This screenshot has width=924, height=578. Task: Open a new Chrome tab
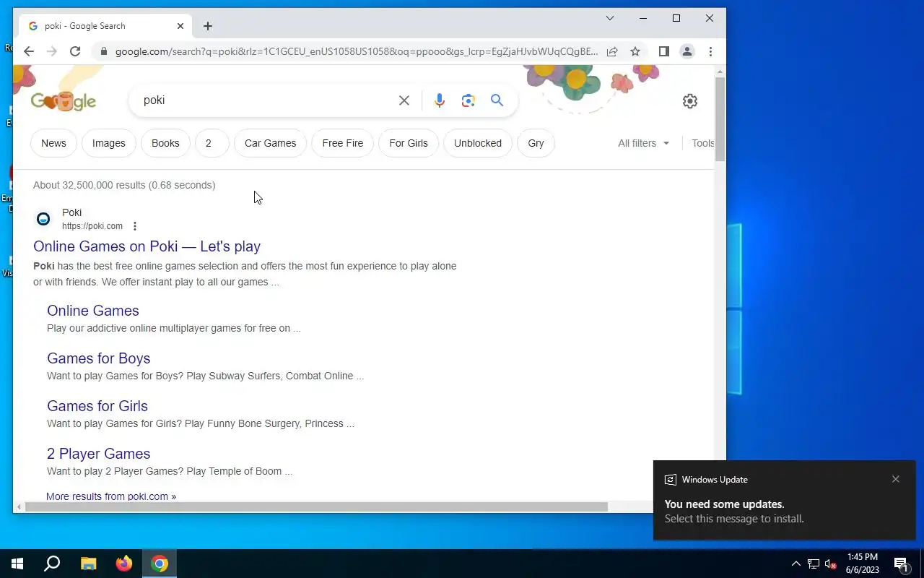(x=208, y=26)
